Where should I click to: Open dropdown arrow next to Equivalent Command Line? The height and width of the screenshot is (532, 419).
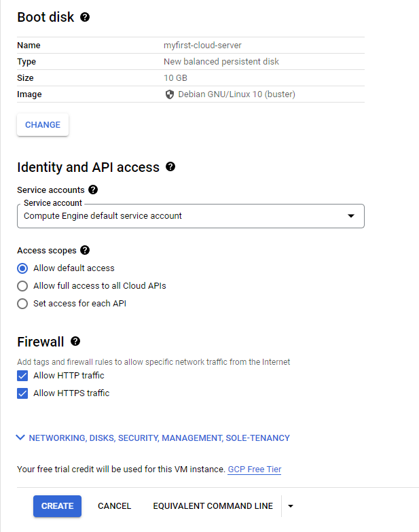[291, 506]
